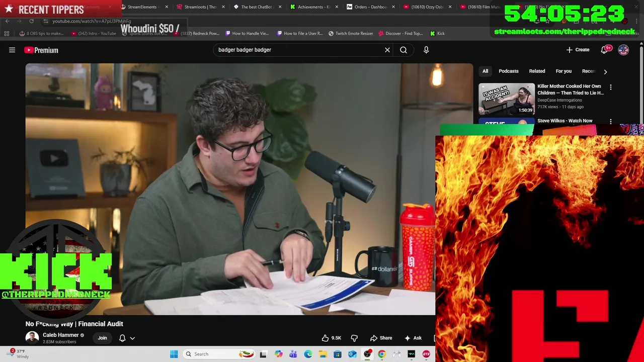Viewport: 644px width, 362px height.
Task: Switch to Kick Achievements browser tab
Action: point(313,7)
